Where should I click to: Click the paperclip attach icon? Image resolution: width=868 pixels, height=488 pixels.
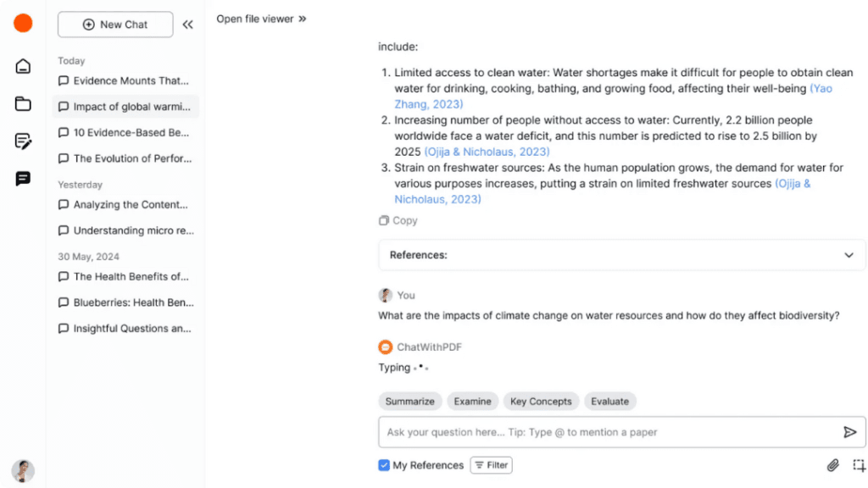point(832,465)
